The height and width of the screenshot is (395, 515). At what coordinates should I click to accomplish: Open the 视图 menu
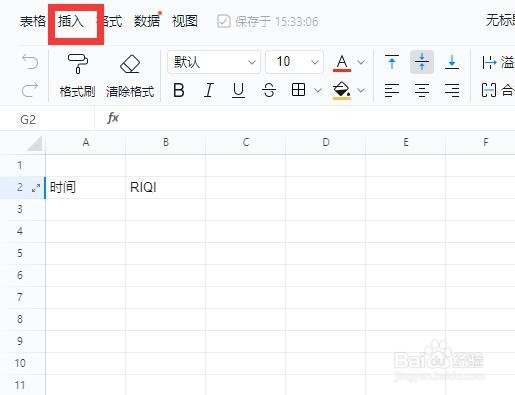185,21
